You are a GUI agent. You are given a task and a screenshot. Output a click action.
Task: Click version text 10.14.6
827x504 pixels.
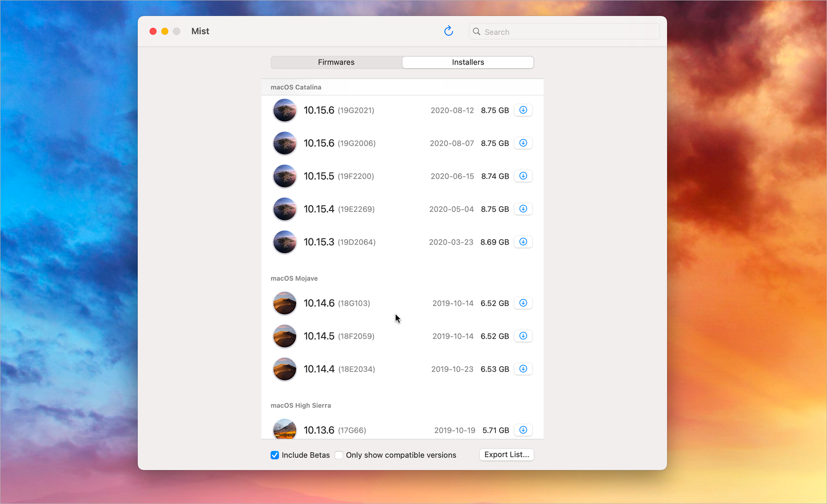tap(319, 303)
